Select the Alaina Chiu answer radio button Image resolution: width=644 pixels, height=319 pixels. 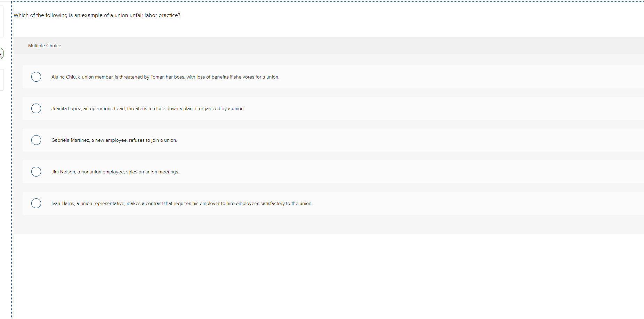[x=36, y=77]
